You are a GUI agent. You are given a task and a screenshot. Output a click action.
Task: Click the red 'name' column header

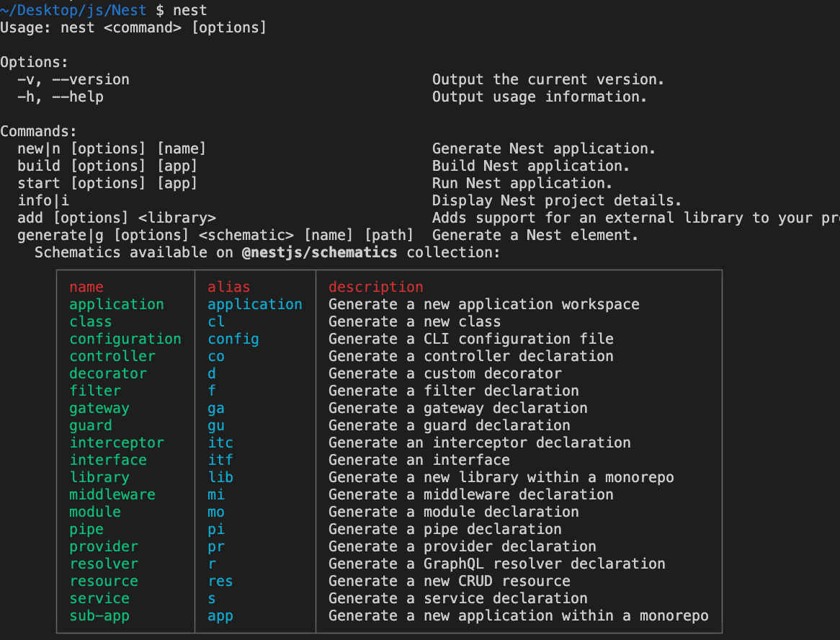(x=86, y=287)
